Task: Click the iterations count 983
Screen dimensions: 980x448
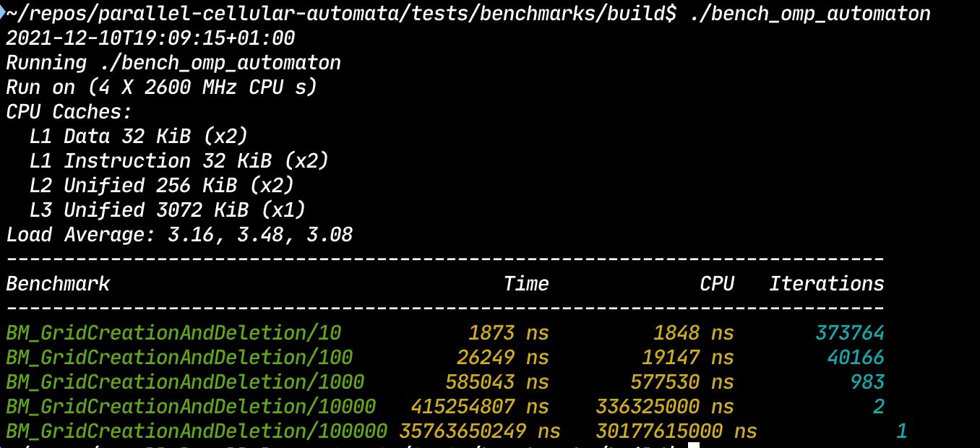Action: [x=867, y=382]
